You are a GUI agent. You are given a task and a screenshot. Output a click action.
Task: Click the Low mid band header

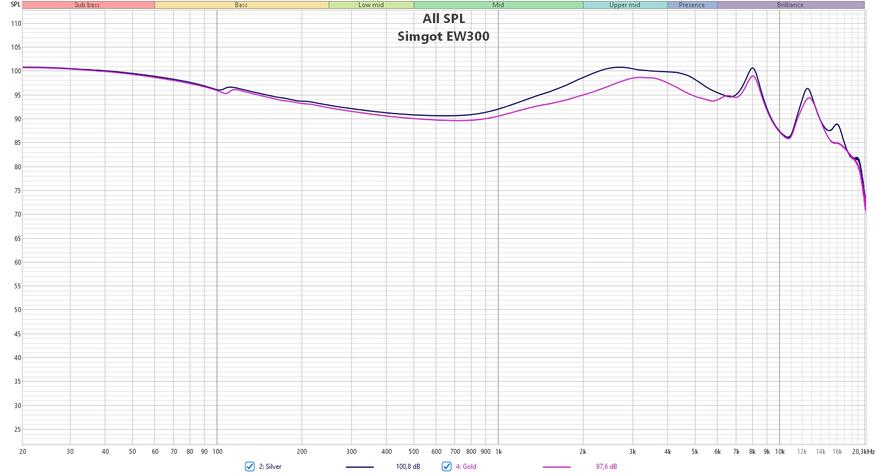tap(371, 5)
